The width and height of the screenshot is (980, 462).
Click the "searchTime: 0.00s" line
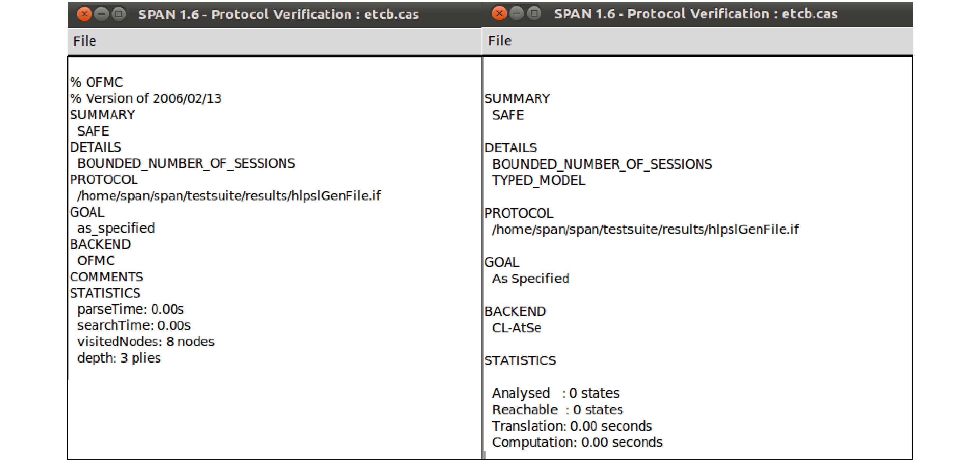pos(134,325)
